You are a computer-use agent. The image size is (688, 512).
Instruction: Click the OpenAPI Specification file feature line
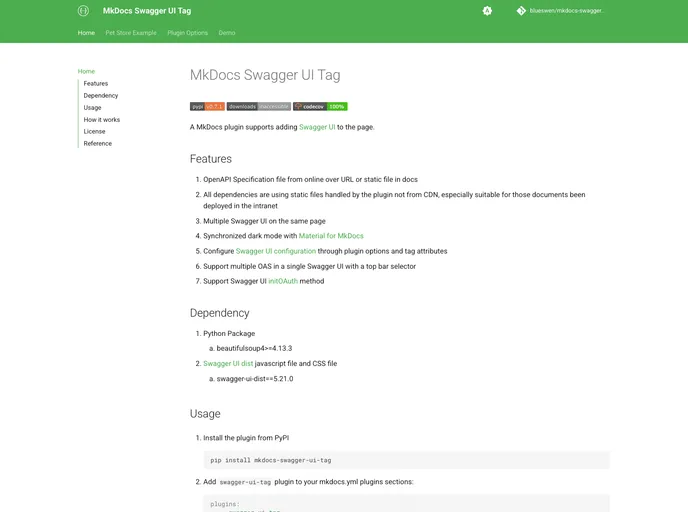click(x=310, y=179)
